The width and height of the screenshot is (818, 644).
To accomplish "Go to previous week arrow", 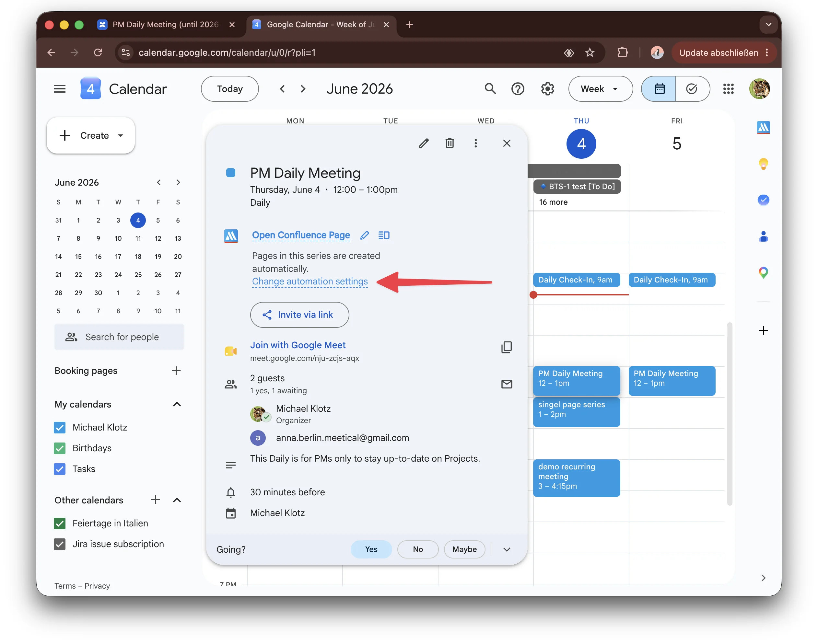I will [282, 89].
